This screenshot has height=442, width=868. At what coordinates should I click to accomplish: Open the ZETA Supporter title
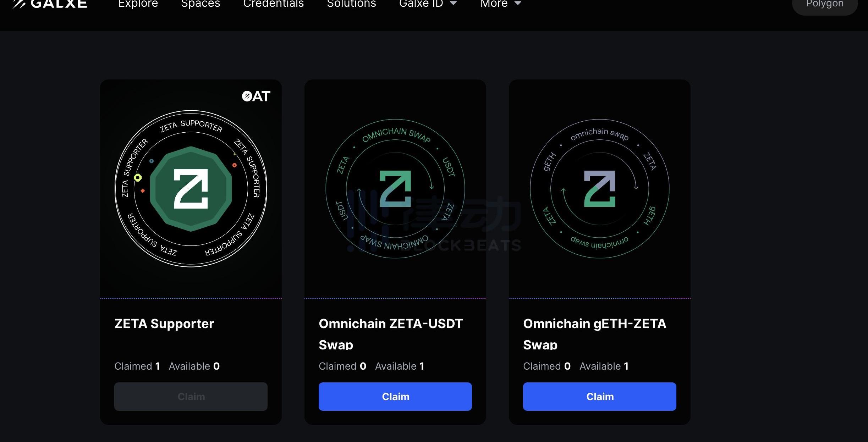164,324
